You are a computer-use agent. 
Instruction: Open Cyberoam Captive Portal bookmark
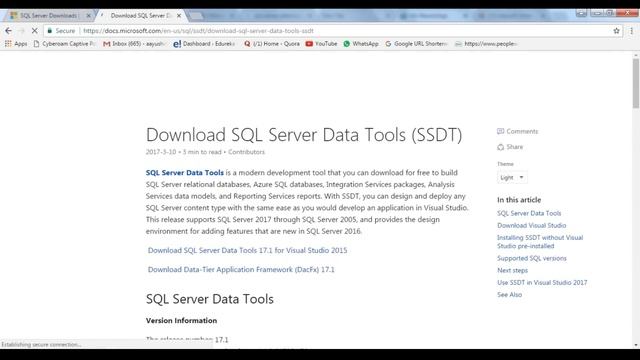coord(64,44)
